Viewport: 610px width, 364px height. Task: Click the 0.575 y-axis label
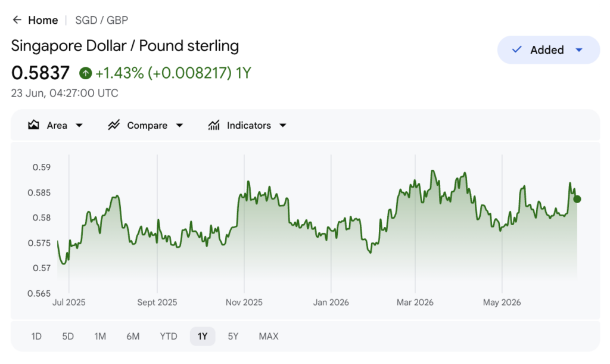(x=39, y=243)
